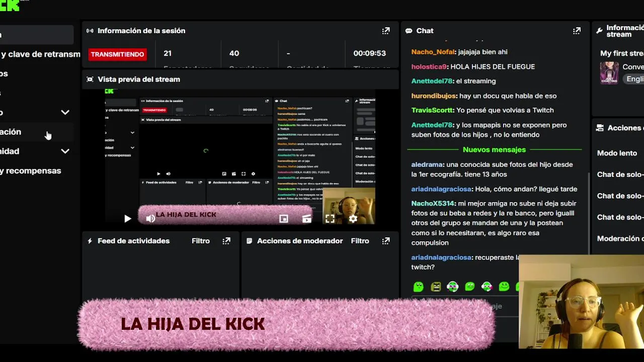Enable picture-in-picture in the stream preview
Image resolution: width=644 pixels, height=362 pixels.
click(x=284, y=219)
